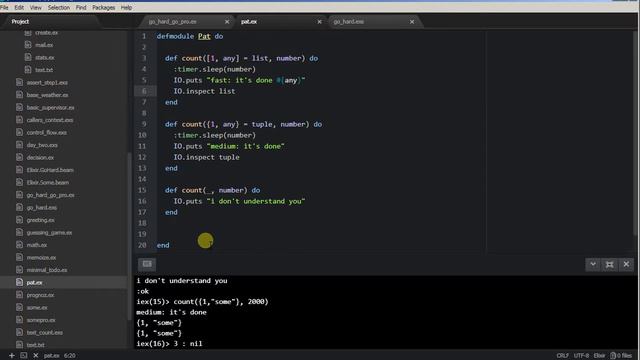Click file icon beside text_count.exs
This screenshot has width=640, height=360.
(19, 332)
